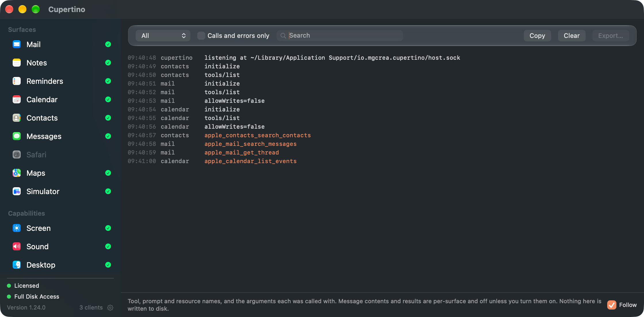This screenshot has width=644, height=317.
Task: Open settings via the gear icon
Action: point(110,308)
